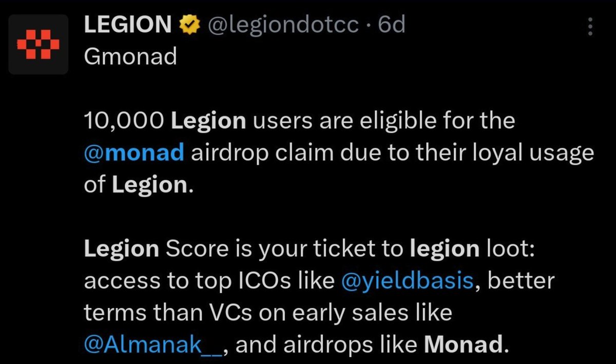This screenshot has height=364, width=616.
Task: Follow the @monad mention link
Action: pos(134,153)
